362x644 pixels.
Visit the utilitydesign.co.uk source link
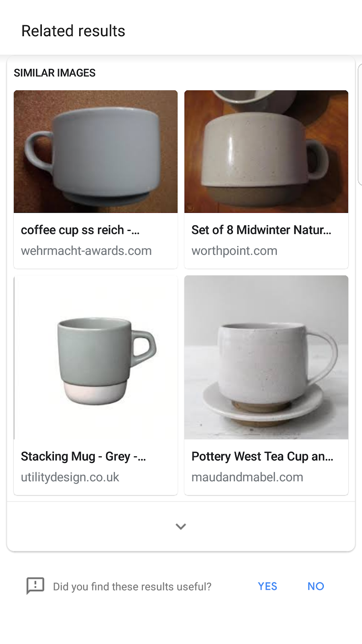click(x=70, y=477)
